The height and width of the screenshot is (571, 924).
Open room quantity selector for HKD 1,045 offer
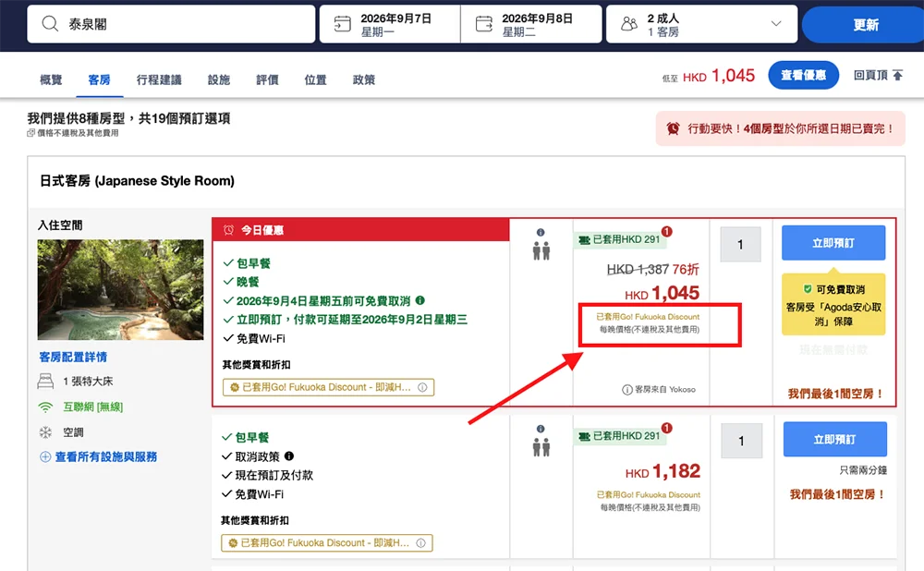[x=740, y=245]
